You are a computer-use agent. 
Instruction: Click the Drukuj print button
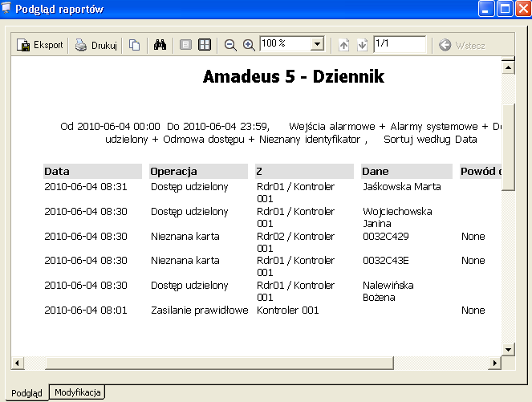tap(96, 45)
